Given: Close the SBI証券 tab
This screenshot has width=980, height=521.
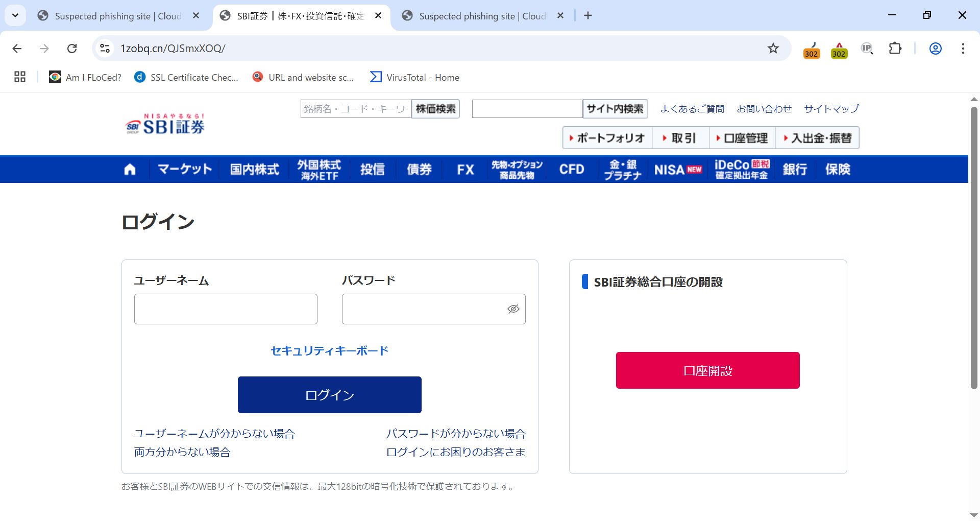Looking at the screenshot, I should click(378, 16).
